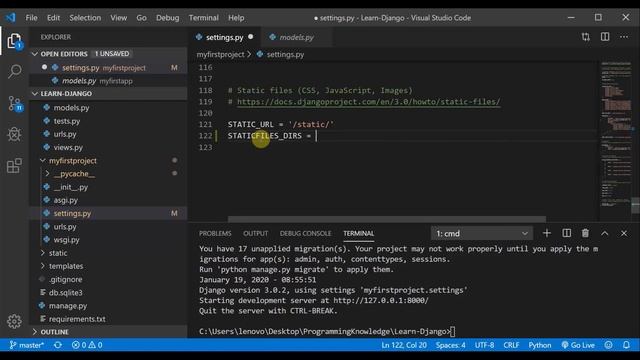
Task: Open the Extensions view
Action: (x=14, y=165)
